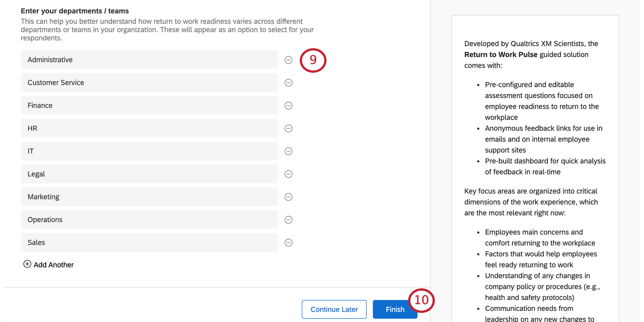The width and height of the screenshot is (644, 322).
Task: Click the Sales department input
Action: point(149,243)
